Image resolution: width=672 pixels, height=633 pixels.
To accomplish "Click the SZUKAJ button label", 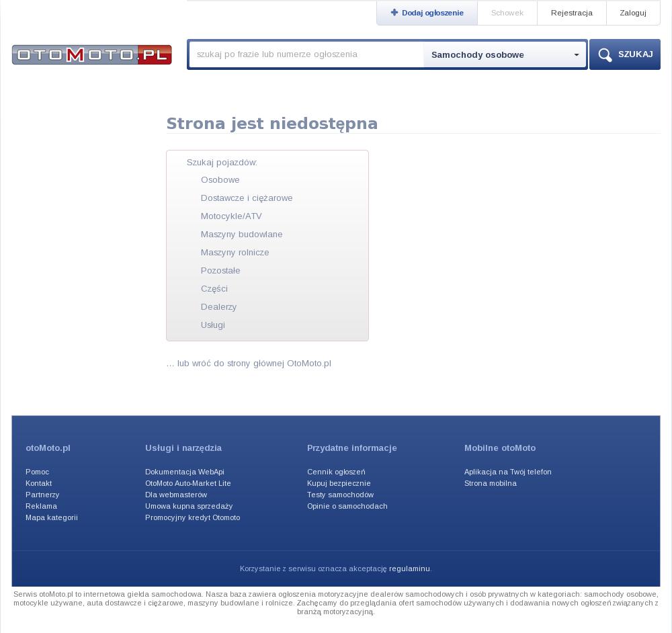I will pos(635,54).
